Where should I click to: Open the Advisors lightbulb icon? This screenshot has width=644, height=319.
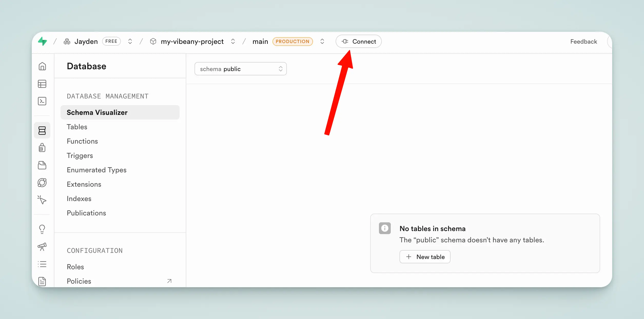click(x=42, y=229)
